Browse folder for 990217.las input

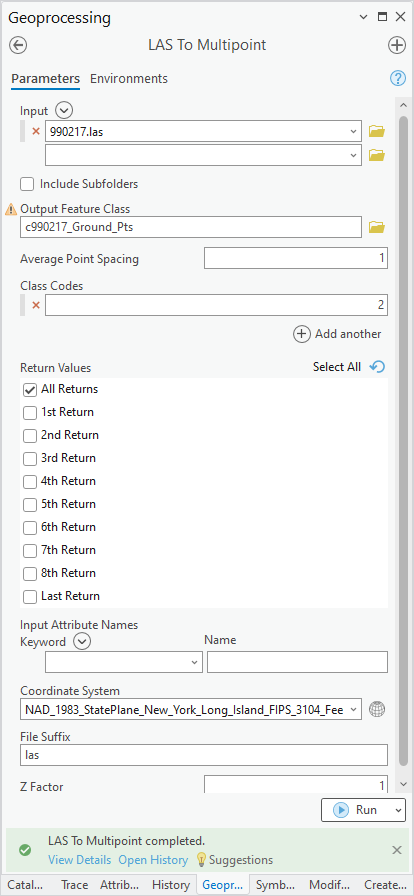tap(377, 131)
